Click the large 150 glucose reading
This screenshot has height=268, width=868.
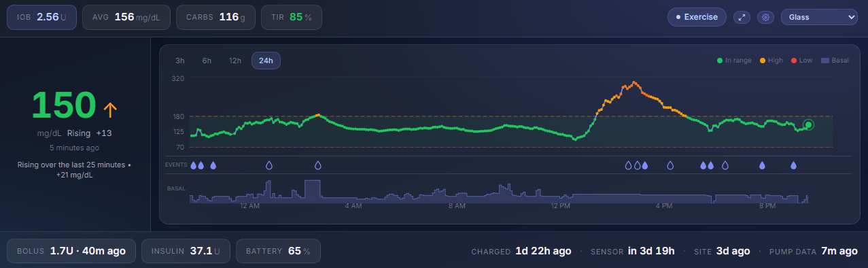[64, 106]
